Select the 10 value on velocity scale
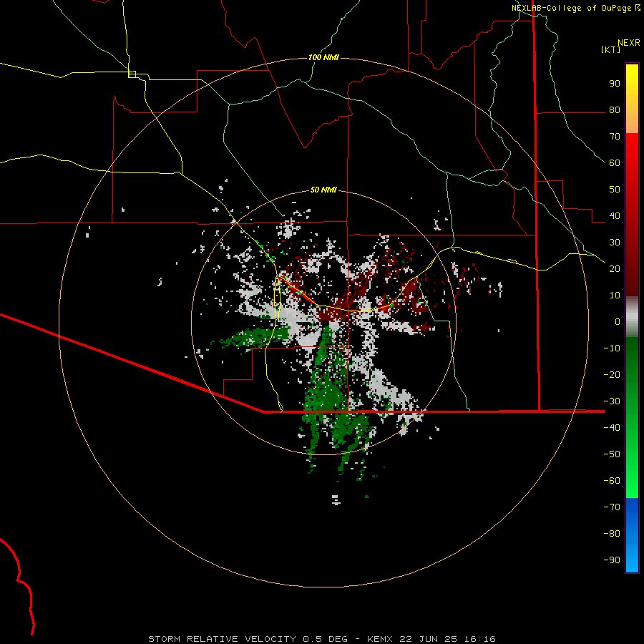Viewport: 644px width, 644px height. (615, 296)
